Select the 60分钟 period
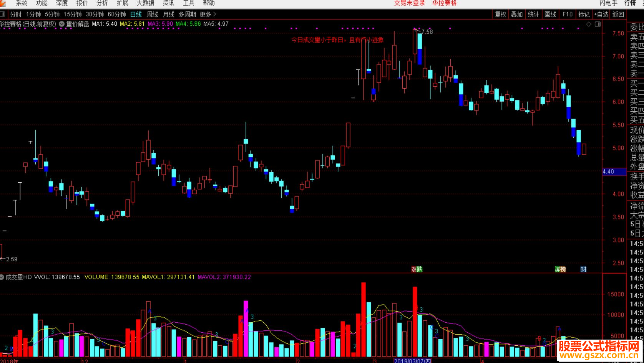This screenshot has height=363, width=644. pyautogui.click(x=117, y=14)
